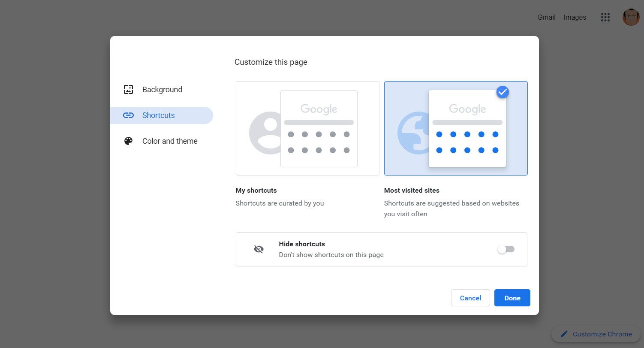644x348 pixels.
Task: Select the Background image icon in sidebar
Action: coord(128,89)
